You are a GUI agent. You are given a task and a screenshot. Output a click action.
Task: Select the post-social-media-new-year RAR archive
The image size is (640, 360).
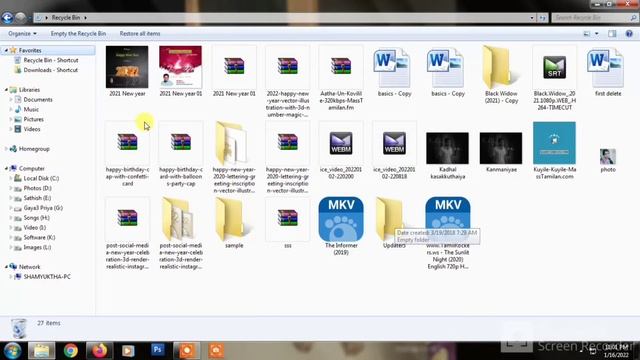pyautogui.click(x=127, y=218)
